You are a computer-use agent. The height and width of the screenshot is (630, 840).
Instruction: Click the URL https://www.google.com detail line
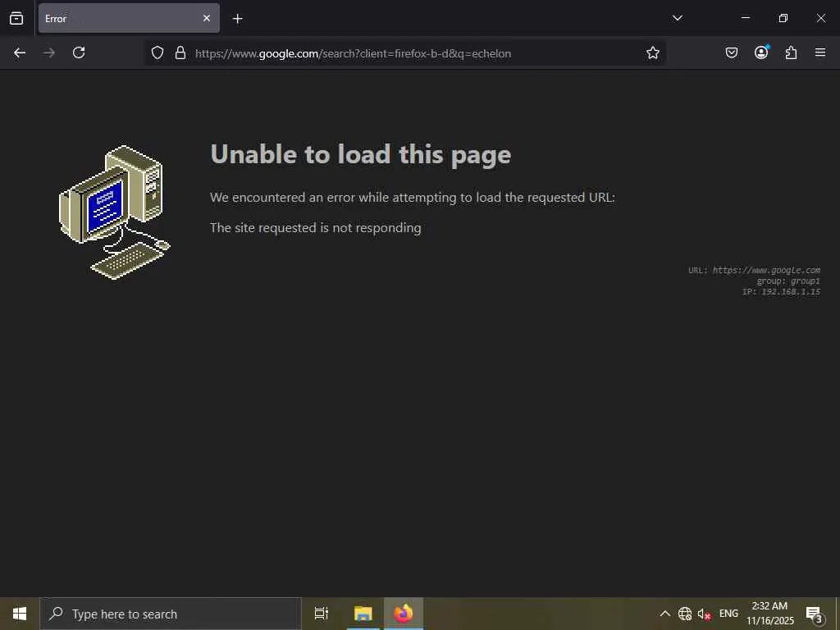pos(754,270)
